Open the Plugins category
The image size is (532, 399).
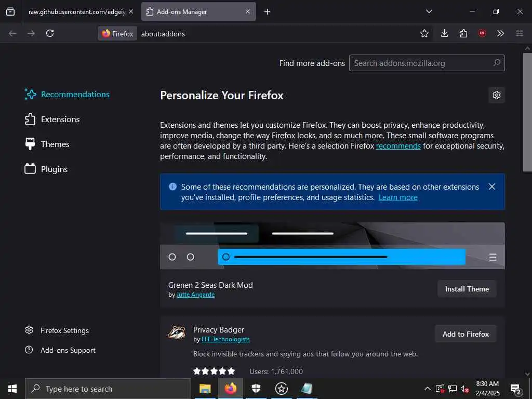click(x=46, y=169)
